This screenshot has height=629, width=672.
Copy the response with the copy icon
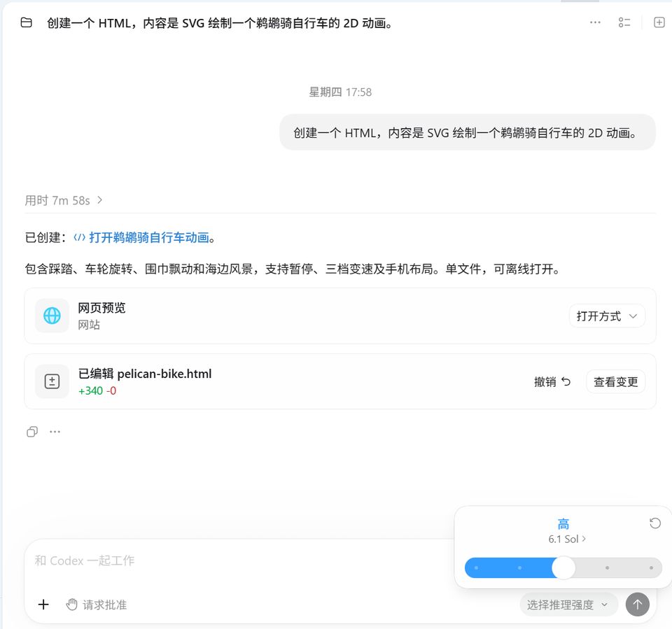pos(32,432)
